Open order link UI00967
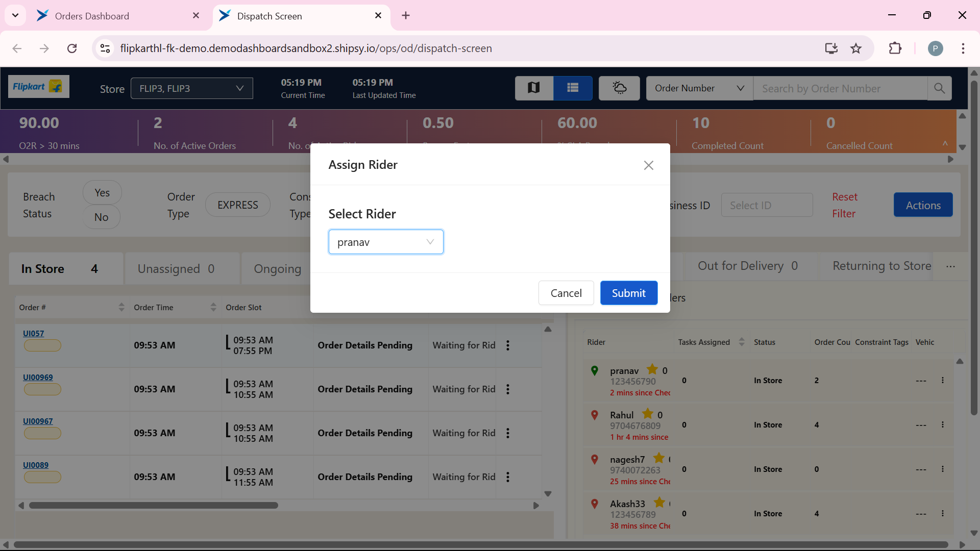 click(38, 421)
